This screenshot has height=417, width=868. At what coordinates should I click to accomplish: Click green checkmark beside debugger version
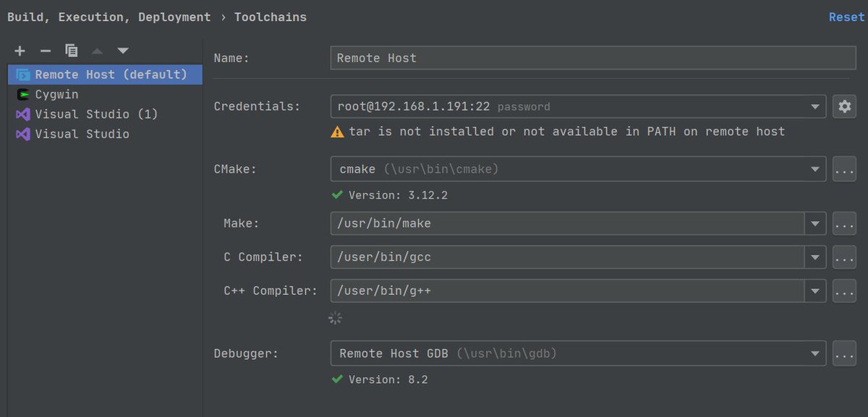point(337,379)
